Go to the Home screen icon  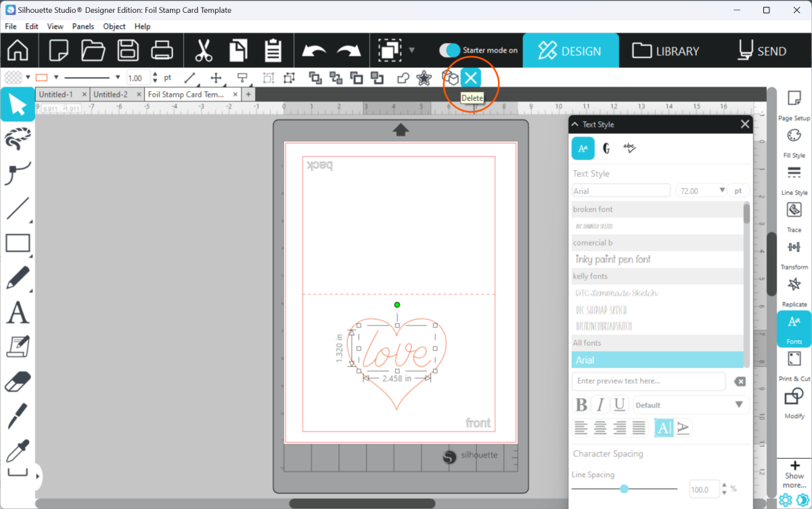(x=18, y=51)
